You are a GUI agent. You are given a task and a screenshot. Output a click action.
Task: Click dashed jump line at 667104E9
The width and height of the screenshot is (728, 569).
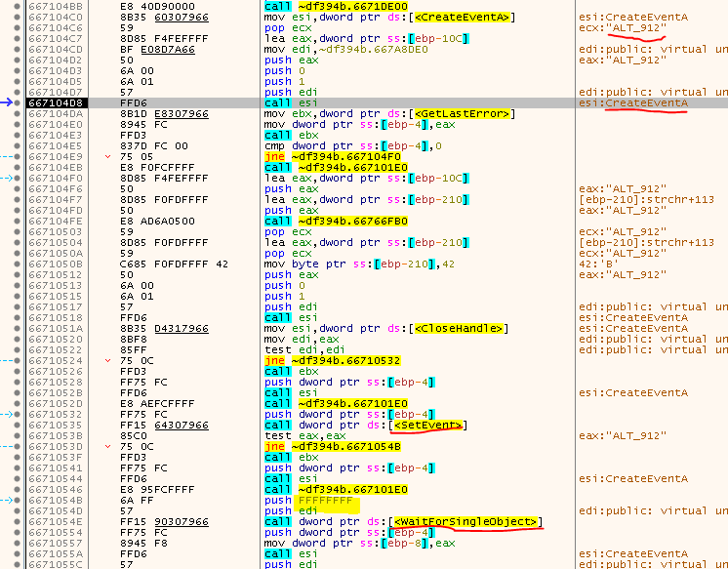pyautogui.click(x=10, y=156)
